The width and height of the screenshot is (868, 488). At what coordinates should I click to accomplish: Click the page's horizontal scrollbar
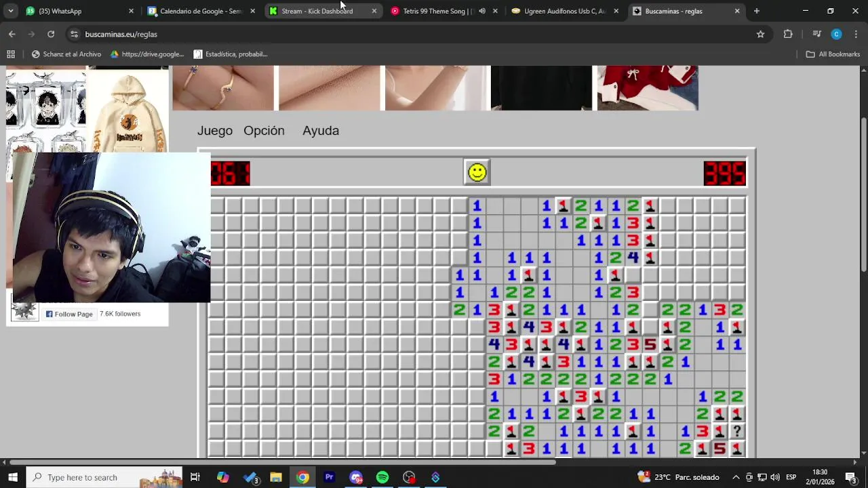[x=281, y=463]
